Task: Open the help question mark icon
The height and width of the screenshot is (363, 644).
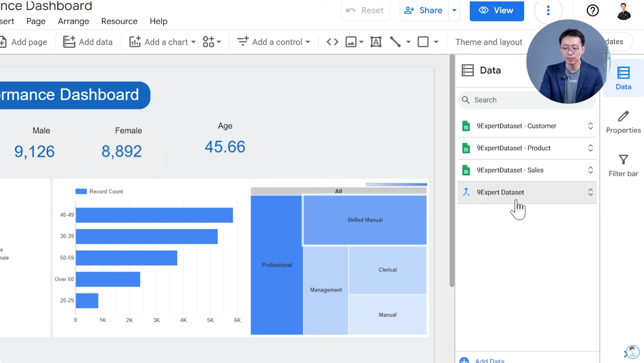Action: coord(592,10)
